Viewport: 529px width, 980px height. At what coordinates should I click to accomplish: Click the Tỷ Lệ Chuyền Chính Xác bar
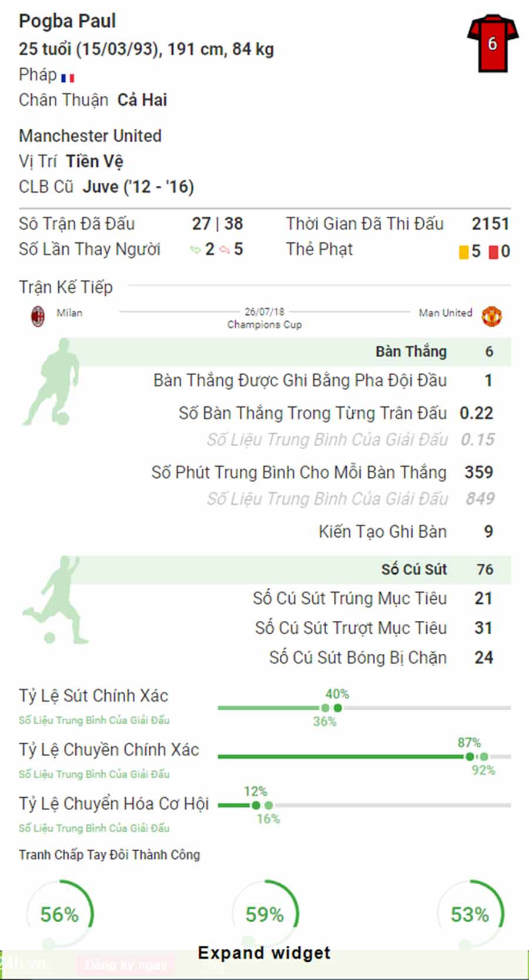pyautogui.click(x=363, y=757)
